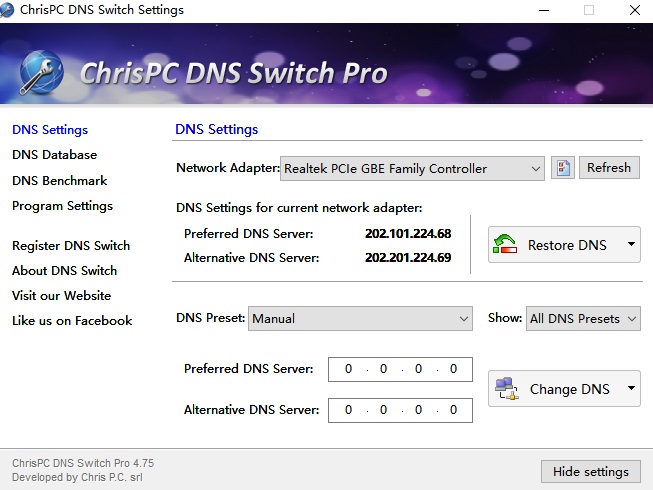Click the Hide settings button
The image size is (653, 490).
pos(591,472)
